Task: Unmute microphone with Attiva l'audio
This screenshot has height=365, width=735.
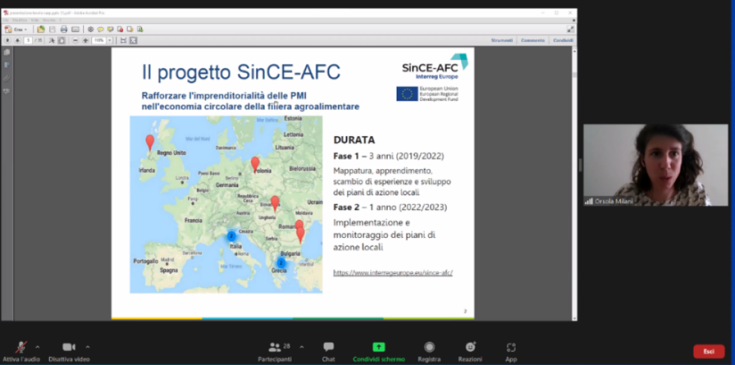Action: [x=21, y=352]
